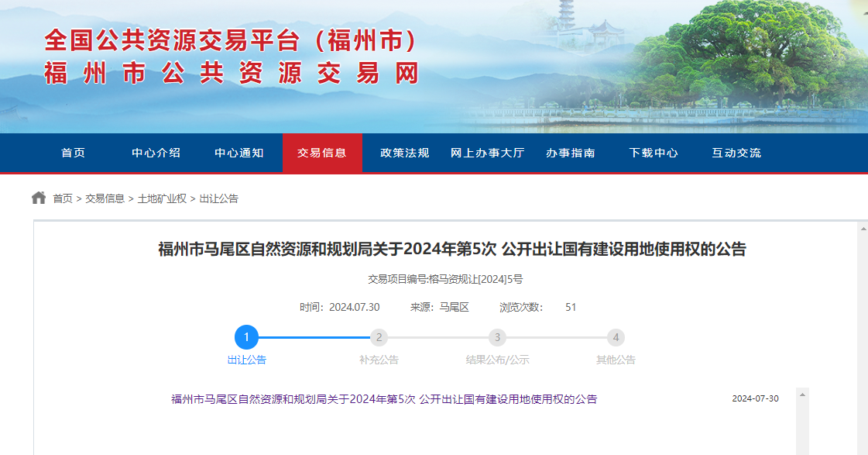Follow the 土地矿业权 breadcrumb link
The height and width of the screenshot is (455, 868).
(x=164, y=198)
